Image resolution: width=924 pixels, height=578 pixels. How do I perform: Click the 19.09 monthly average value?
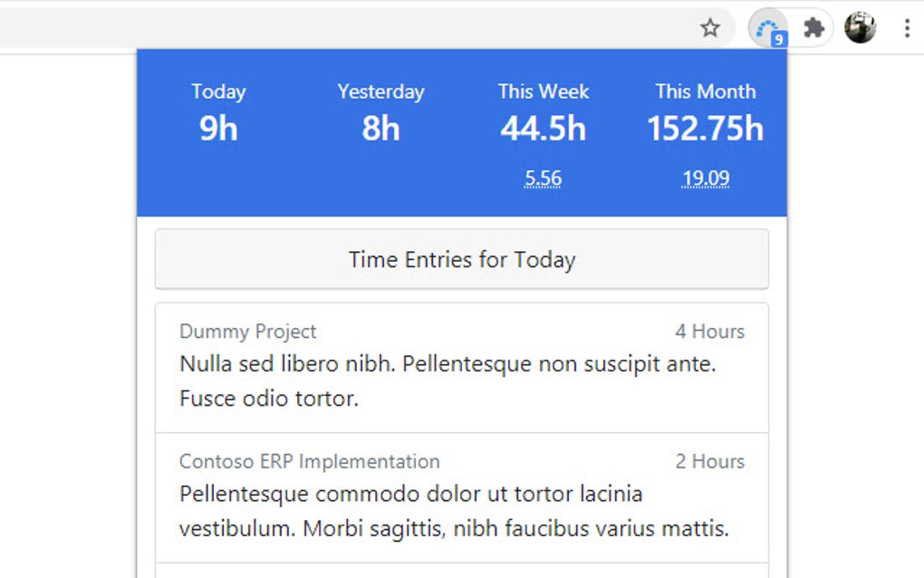pyautogui.click(x=706, y=178)
